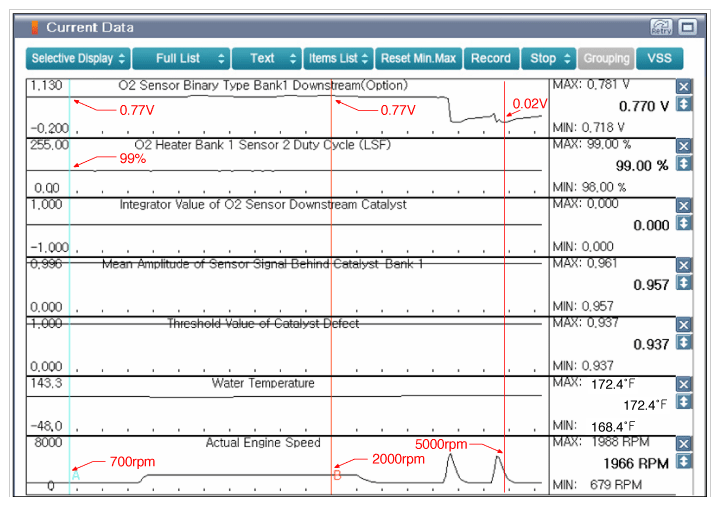Open the Stop dropdown
The width and height of the screenshot is (720, 506).
pyautogui.click(x=550, y=59)
